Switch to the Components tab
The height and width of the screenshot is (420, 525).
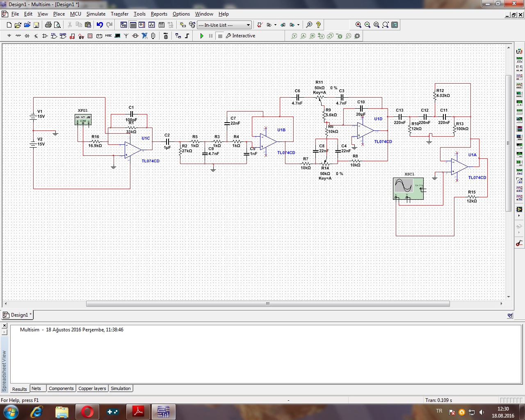click(61, 388)
